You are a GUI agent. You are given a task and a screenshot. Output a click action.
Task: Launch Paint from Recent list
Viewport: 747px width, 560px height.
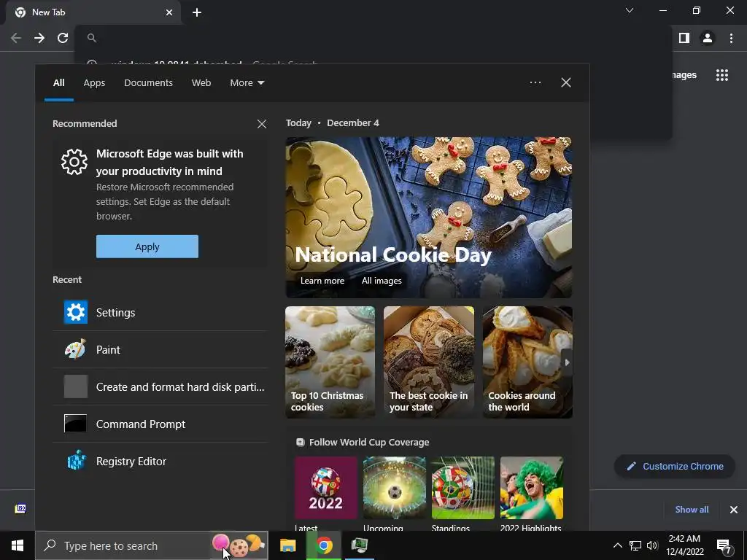(x=160, y=349)
